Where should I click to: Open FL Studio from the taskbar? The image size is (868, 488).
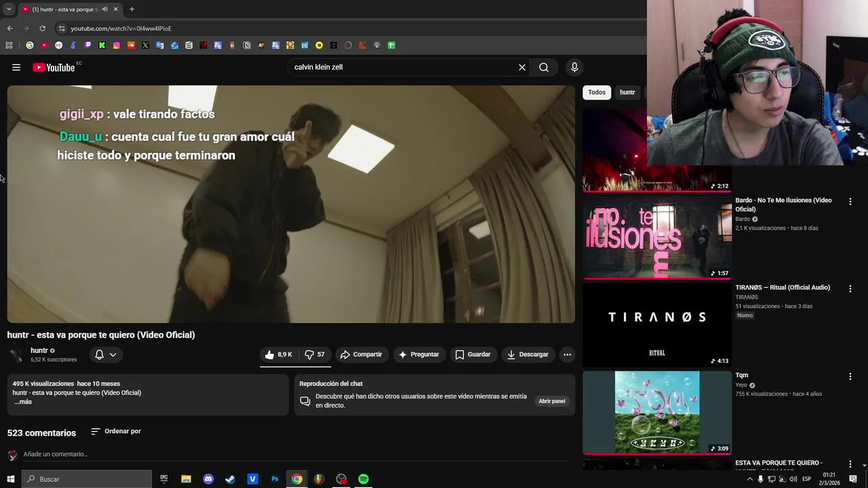tap(319, 479)
